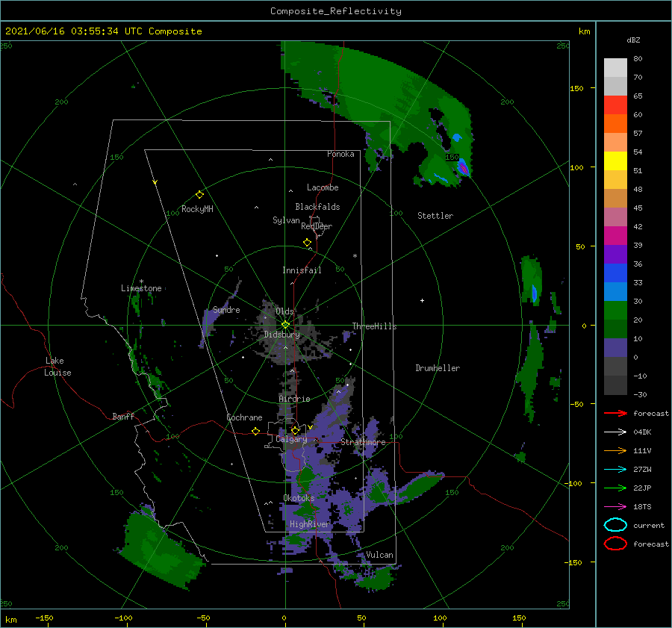The width and height of the screenshot is (672, 628).
Task: Choose the magenta 18TS arrow legend entry
Action: pyautogui.click(x=615, y=507)
